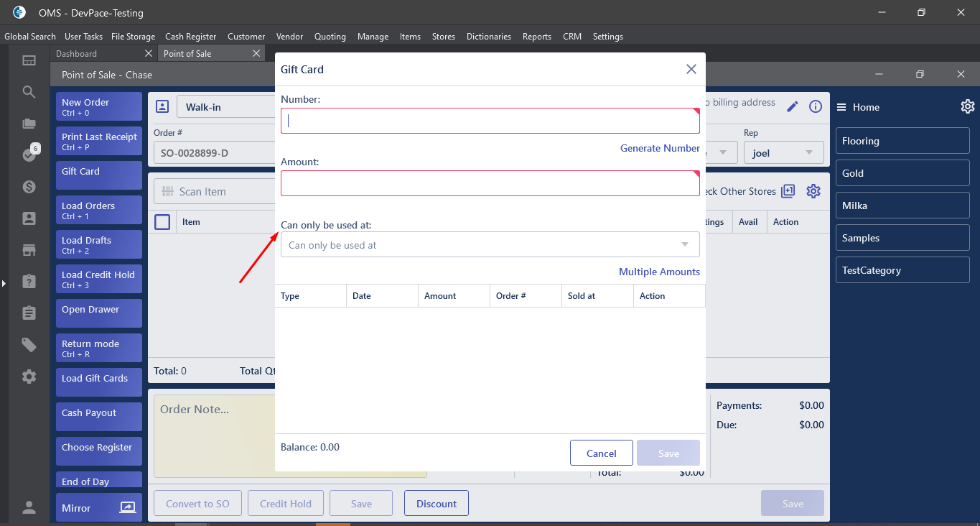Open the grid settings gear beside Check Other Stores
Screen dimensions: 980x526
coord(813,191)
